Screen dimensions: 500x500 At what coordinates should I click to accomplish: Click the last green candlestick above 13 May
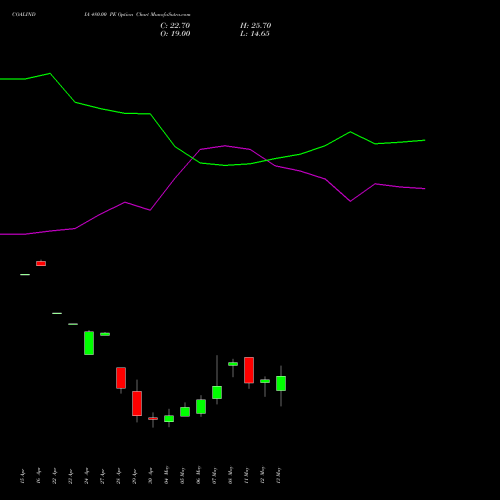tap(281, 383)
